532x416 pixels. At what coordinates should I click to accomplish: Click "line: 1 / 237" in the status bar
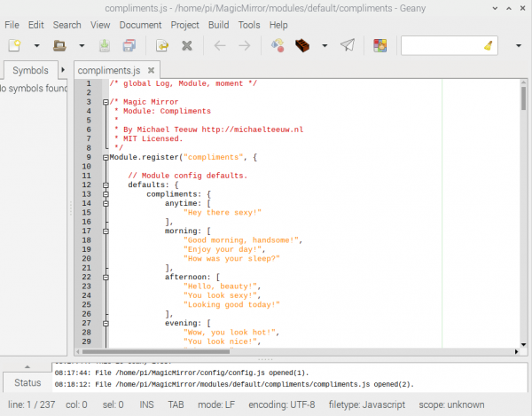(31, 404)
